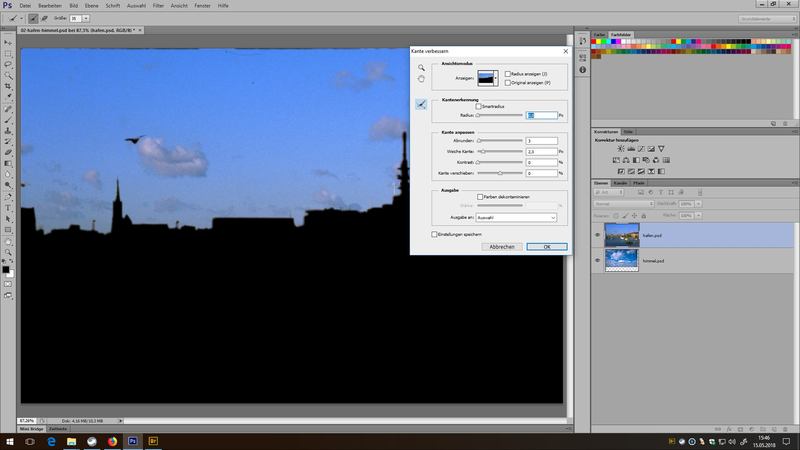Screen dimensions: 800x450
Task: Select the Type tool in the toolbox
Action: 8,207
